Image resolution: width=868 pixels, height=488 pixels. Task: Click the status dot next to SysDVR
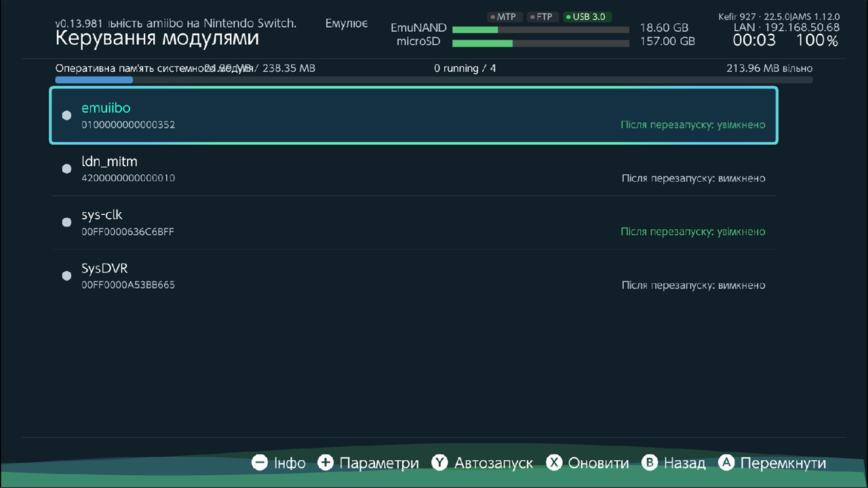point(66,276)
